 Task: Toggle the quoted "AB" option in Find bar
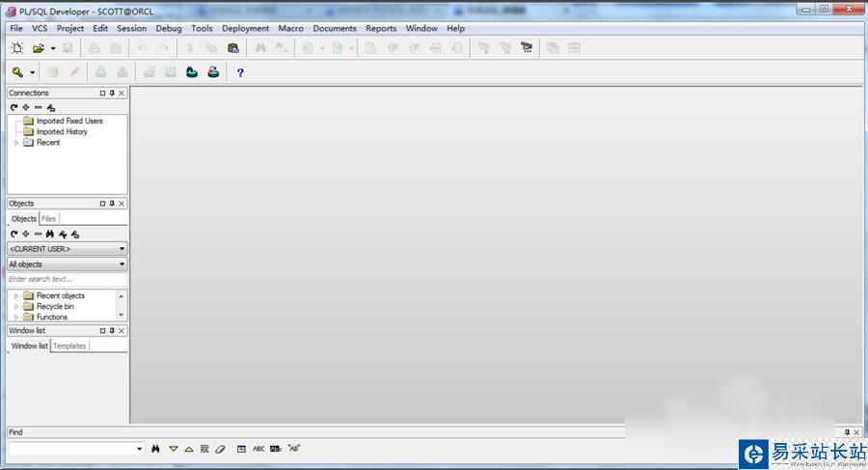295,449
